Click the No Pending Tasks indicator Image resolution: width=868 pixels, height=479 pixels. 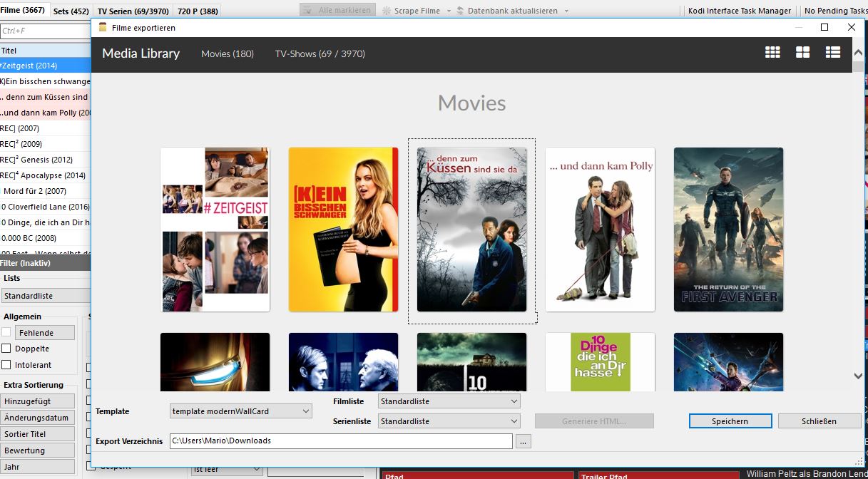click(835, 11)
